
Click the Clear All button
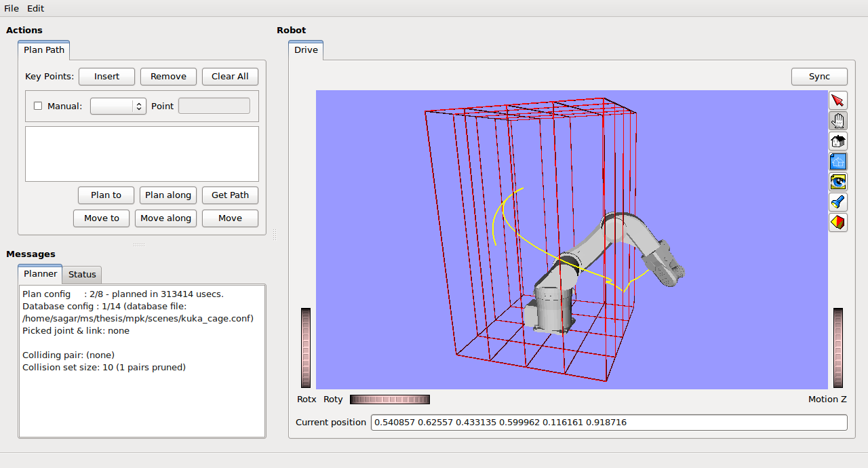230,77
